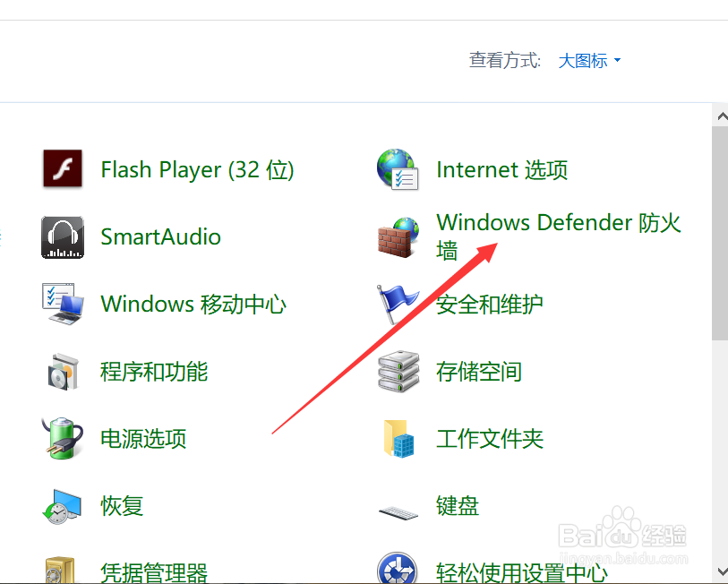The height and width of the screenshot is (584, 728).
Task: Click the 安全和维护 blue flag icon
Action: point(397,304)
